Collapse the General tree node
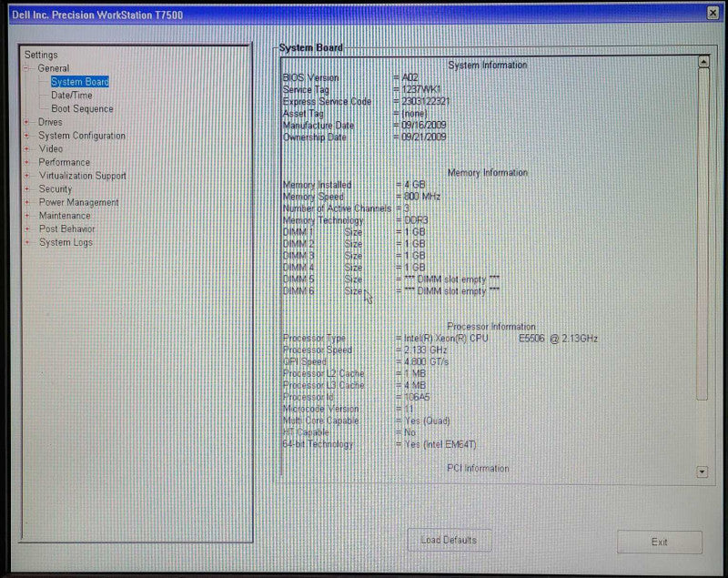 (27, 68)
